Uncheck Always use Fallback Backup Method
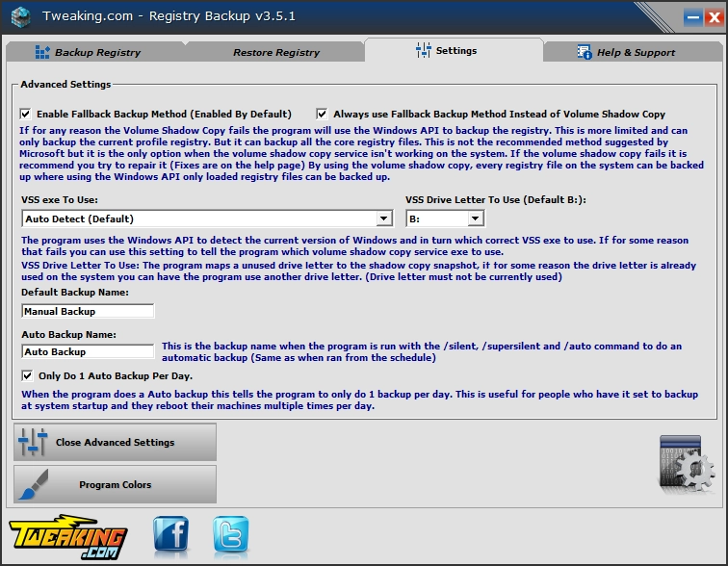 322,114
